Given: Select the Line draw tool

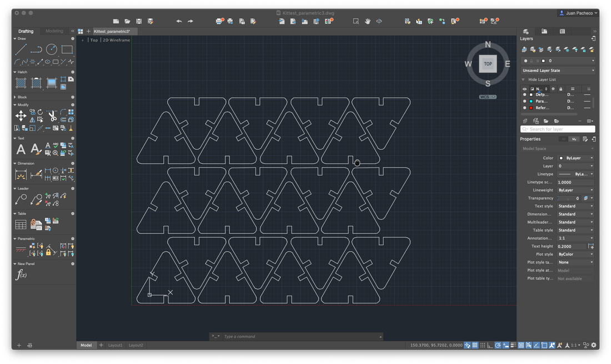Looking at the screenshot, I should 21,49.
